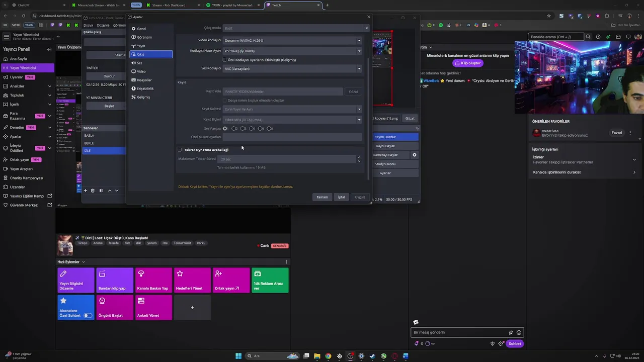Move scene down with the down arrow
This screenshot has height=362, width=644.
(117, 191)
